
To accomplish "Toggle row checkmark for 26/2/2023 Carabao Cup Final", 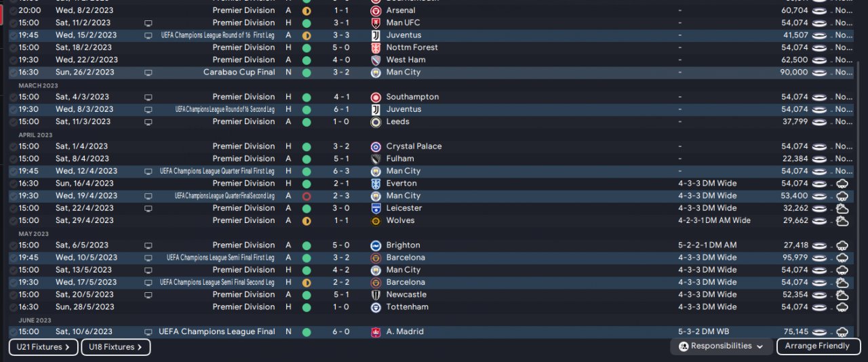I will click(x=14, y=73).
